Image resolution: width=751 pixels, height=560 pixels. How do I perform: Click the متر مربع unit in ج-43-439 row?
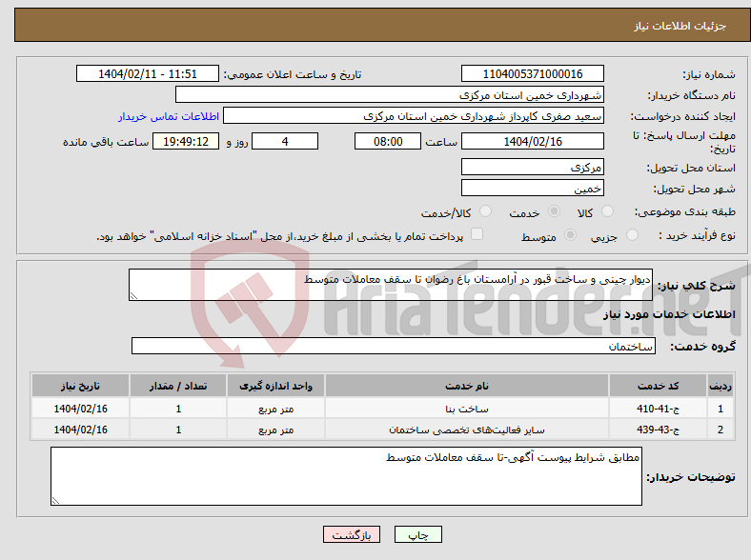pos(275,430)
